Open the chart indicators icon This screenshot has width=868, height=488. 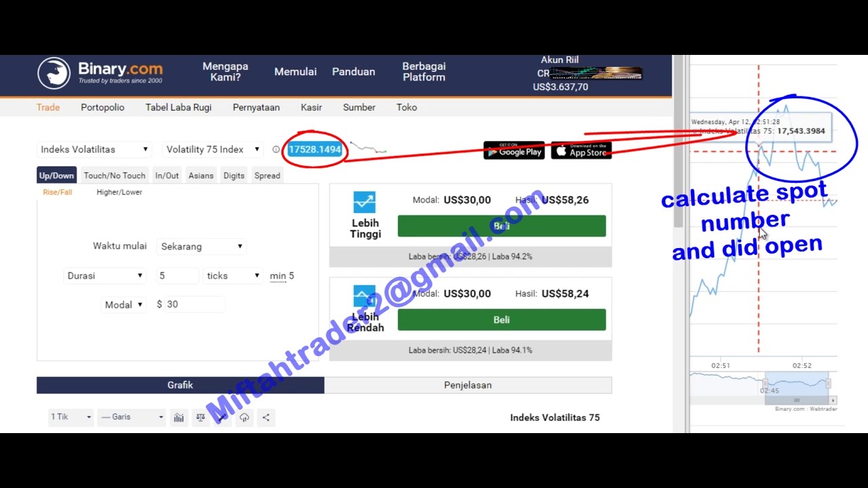click(x=179, y=418)
